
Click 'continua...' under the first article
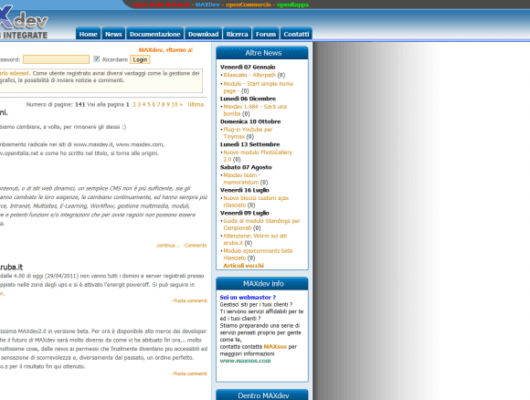click(x=168, y=245)
